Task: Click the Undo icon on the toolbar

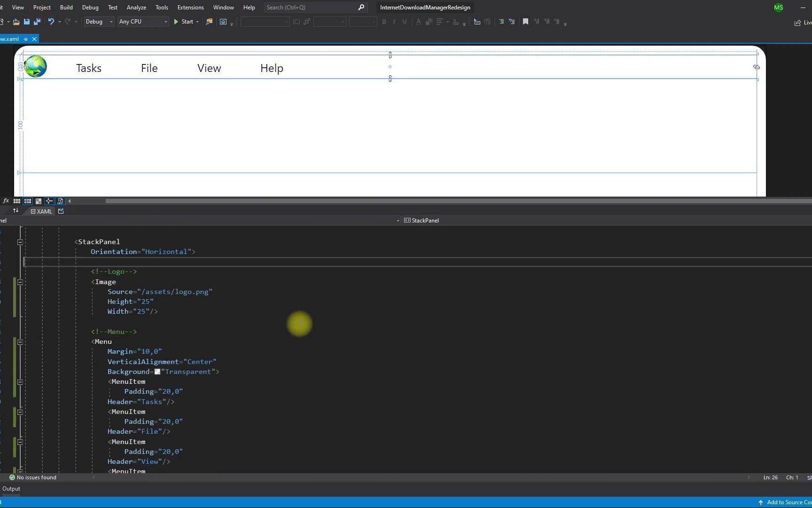Action: (x=52, y=22)
